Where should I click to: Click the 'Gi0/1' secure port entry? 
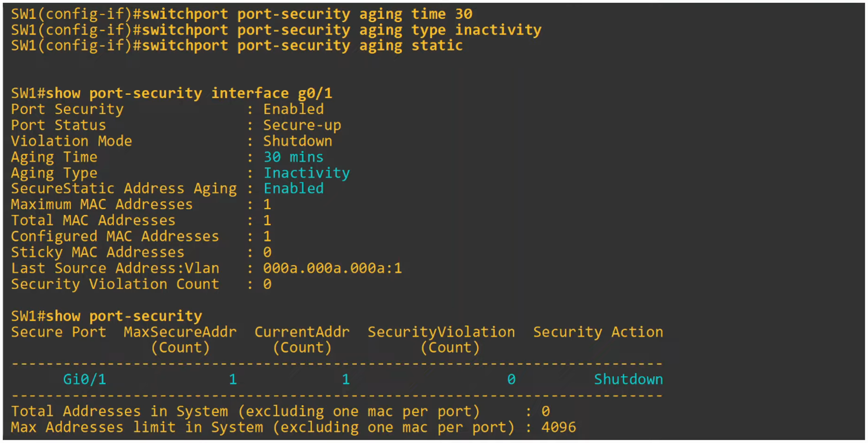pos(85,380)
